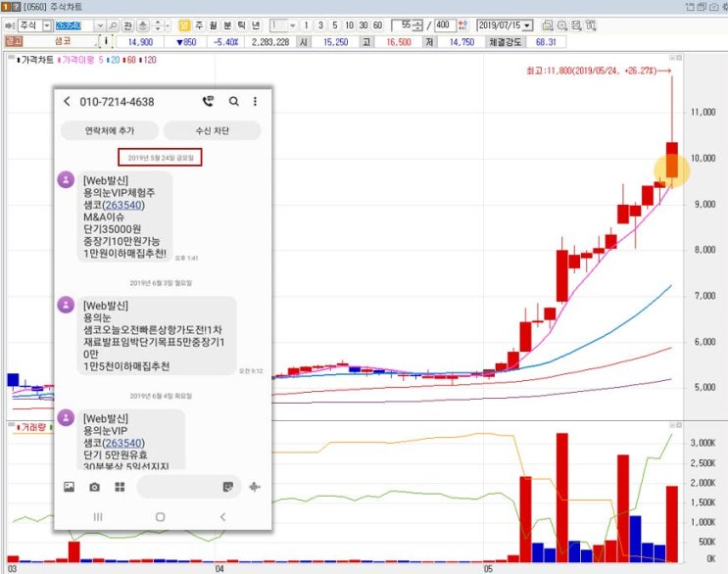Click the 263540 link in first message

[123, 205]
